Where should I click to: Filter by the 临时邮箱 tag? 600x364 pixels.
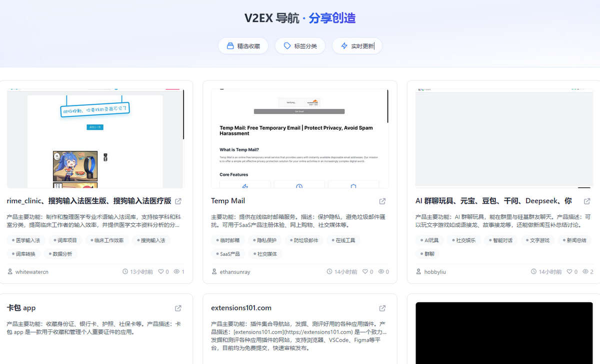[x=227, y=240]
